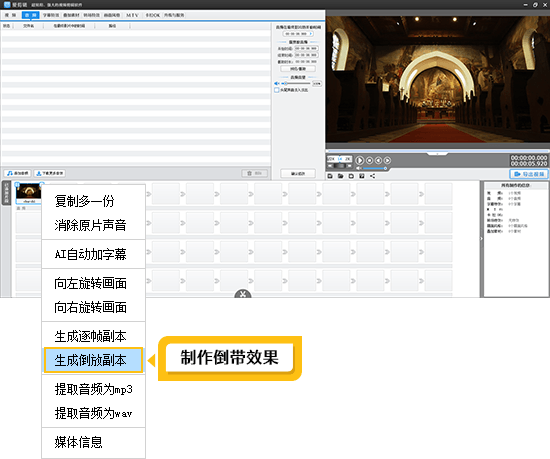Click the save-as icon below preview

(362, 176)
